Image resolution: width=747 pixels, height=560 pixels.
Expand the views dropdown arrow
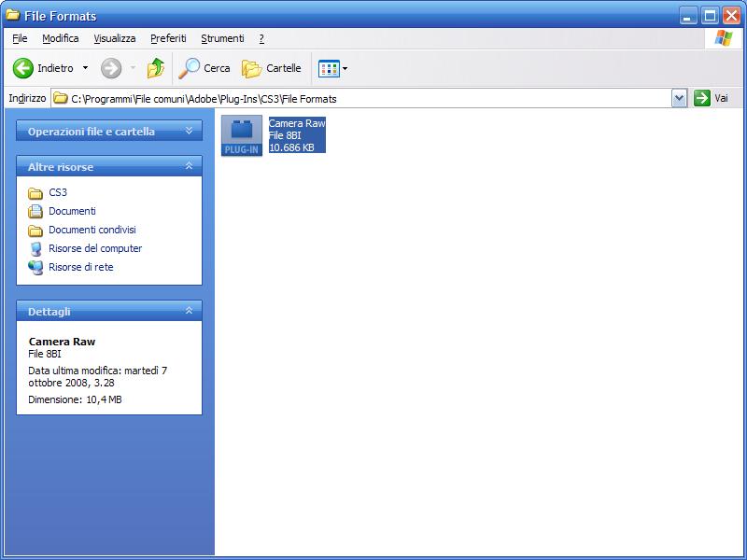(345, 68)
